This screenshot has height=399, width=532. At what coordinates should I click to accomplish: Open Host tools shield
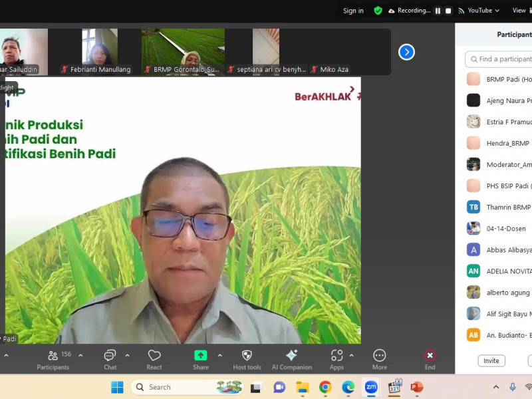coord(247,356)
